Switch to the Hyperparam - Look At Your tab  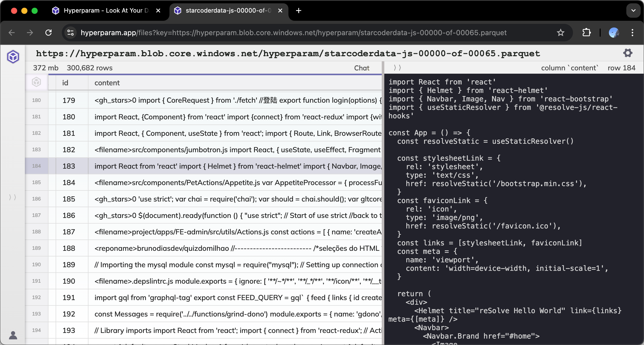click(103, 11)
